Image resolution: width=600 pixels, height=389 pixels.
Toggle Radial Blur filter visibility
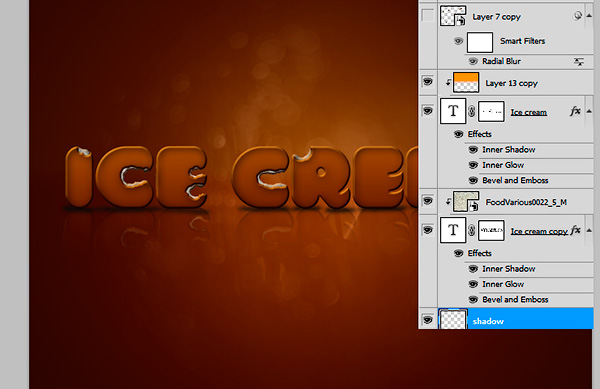click(x=473, y=61)
